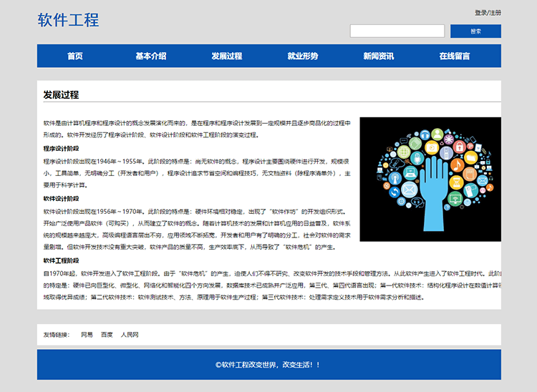The width and height of the screenshot is (537, 392).
Task: Click the 发展过程 article heading
Action: 61,95
